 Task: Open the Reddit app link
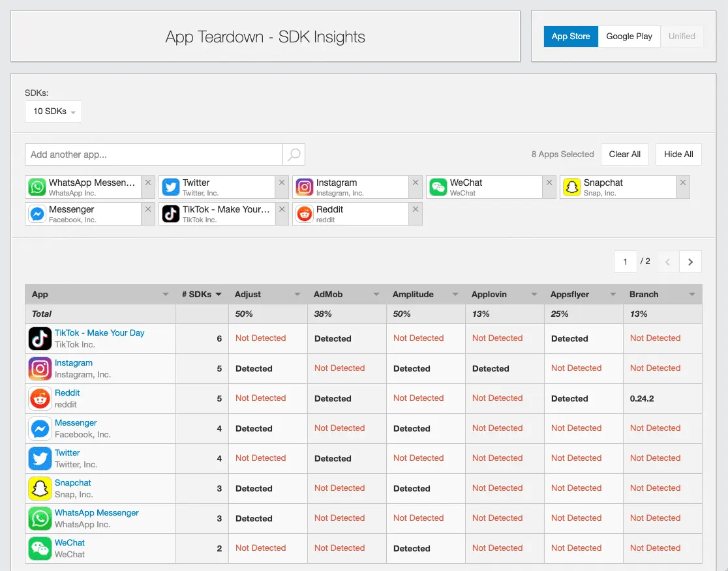click(67, 392)
